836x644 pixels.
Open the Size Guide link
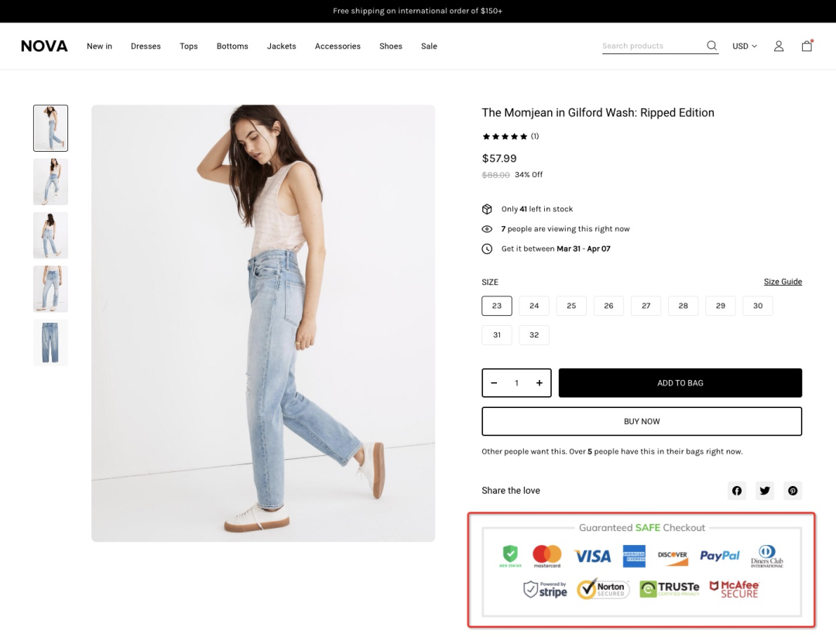783,281
